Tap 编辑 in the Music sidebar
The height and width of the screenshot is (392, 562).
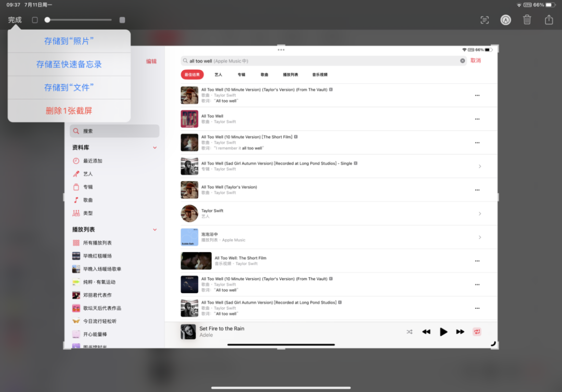pos(151,61)
